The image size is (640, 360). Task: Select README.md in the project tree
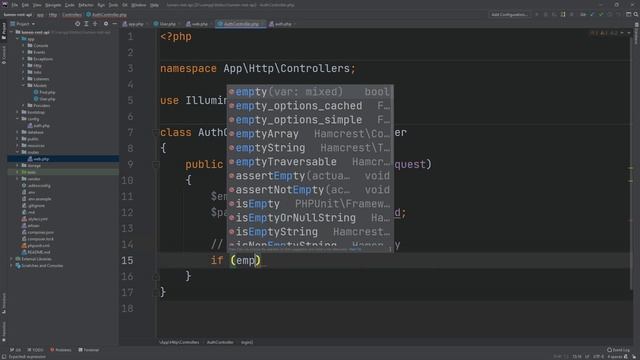(x=36, y=252)
